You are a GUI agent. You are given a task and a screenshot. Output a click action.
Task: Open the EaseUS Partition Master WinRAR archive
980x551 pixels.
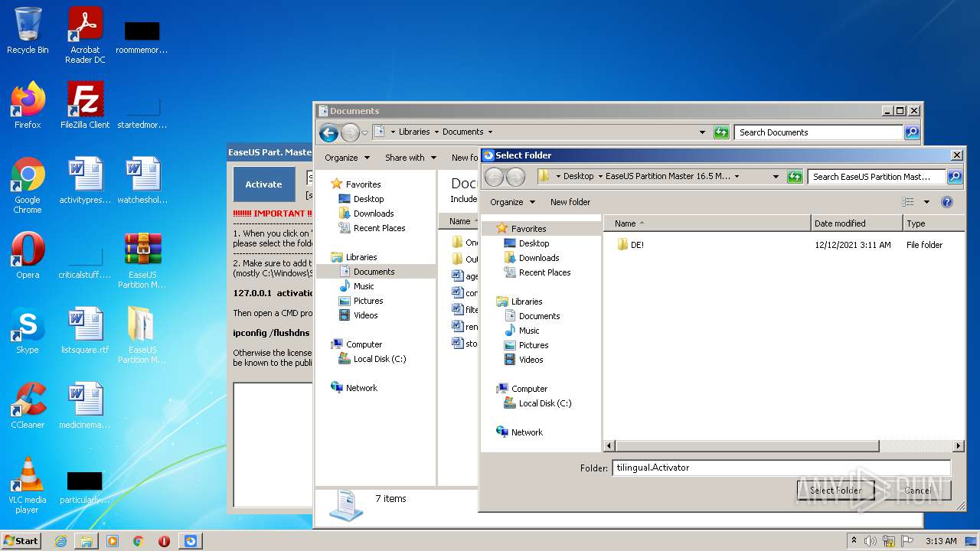click(142, 260)
